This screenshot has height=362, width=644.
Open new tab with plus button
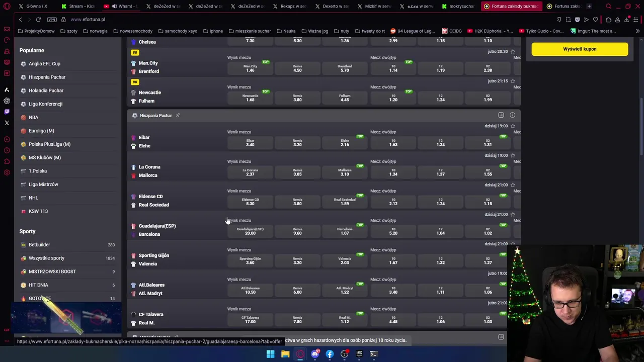pyautogui.click(x=589, y=7)
